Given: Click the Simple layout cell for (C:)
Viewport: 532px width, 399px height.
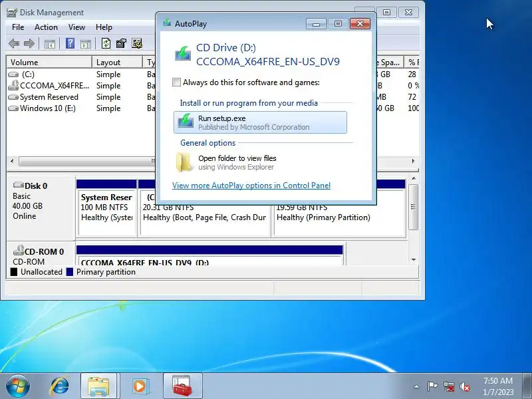Looking at the screenshot, I should point(108,74).
